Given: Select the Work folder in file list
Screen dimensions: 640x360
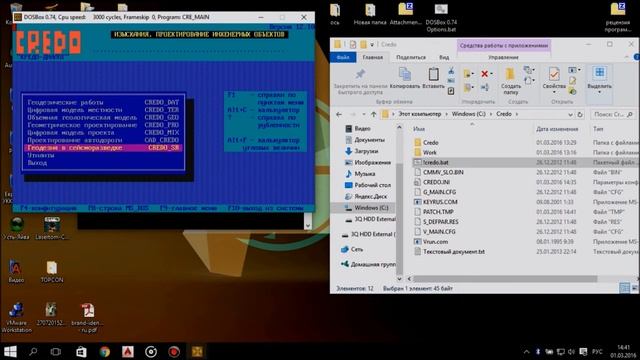Looking at the screenshot, I should (429, 152).
